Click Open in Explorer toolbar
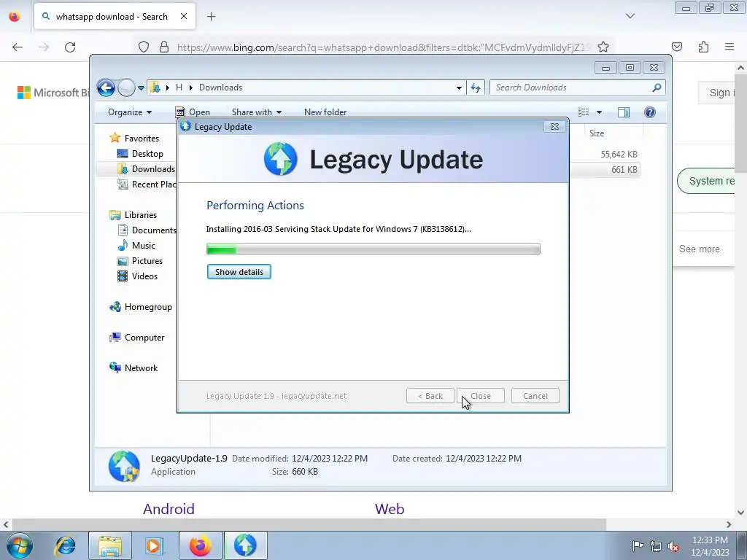This screenshot has height=560, width=747. tap(193, 112)
